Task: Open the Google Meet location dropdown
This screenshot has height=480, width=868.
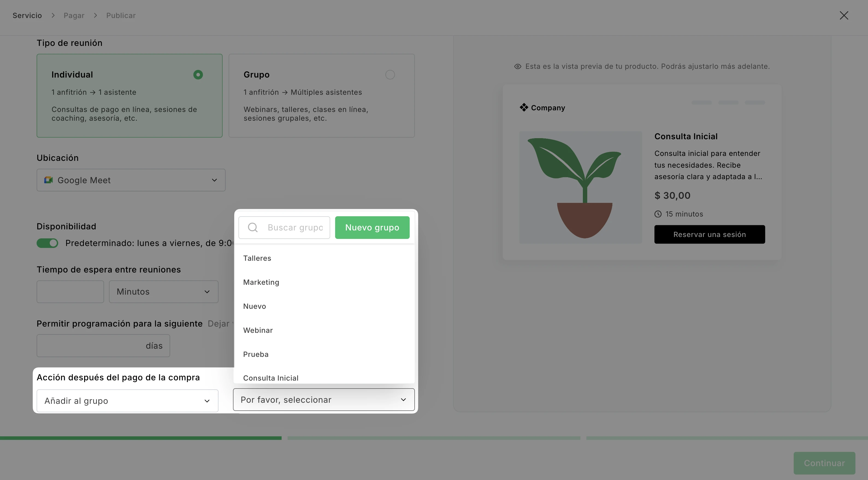Action: (x=131, y=180)
